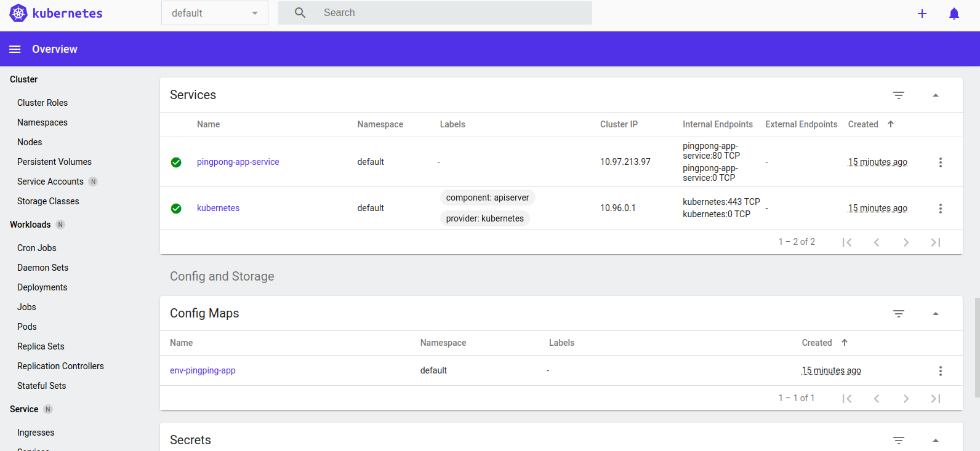This screenshot has width=980, height=451.
Task: Click the plus create-resource icon
Action: point(922,14)
